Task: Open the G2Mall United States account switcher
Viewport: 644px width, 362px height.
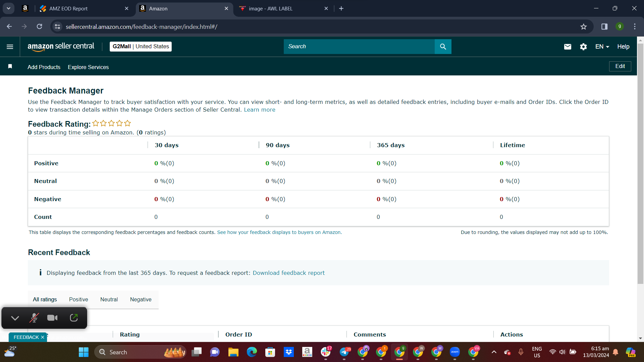Action: [x=141, y=47]
